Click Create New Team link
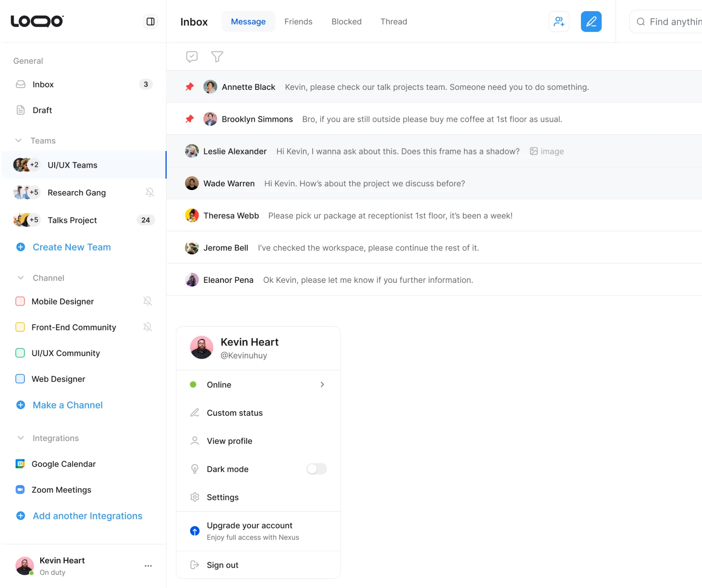This screenshot has width=702, height=588. (x=71, y=247)
